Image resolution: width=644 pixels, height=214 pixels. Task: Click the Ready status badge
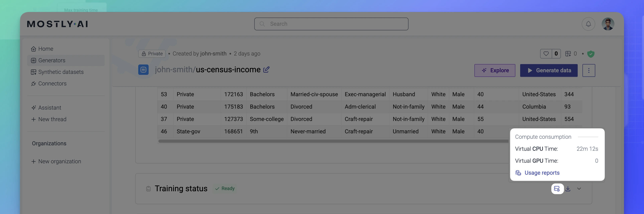(x=225, y=188)
